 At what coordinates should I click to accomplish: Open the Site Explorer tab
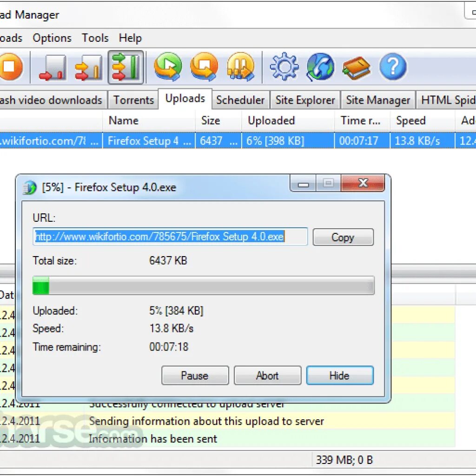[x=305, y=100]
